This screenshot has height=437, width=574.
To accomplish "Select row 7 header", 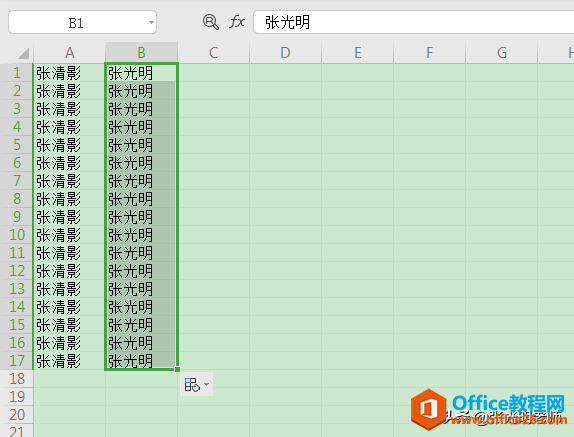I will tap(17, 180).
